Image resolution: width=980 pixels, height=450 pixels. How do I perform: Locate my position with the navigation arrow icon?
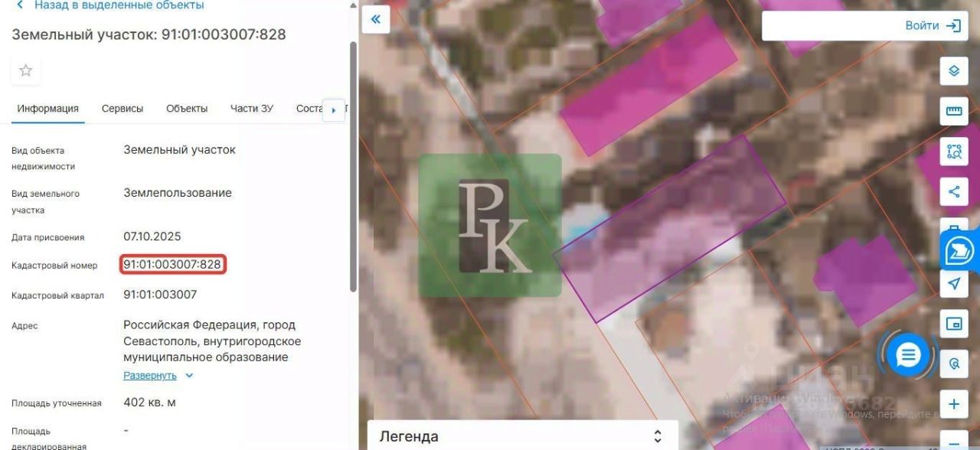tap(954, 284)
